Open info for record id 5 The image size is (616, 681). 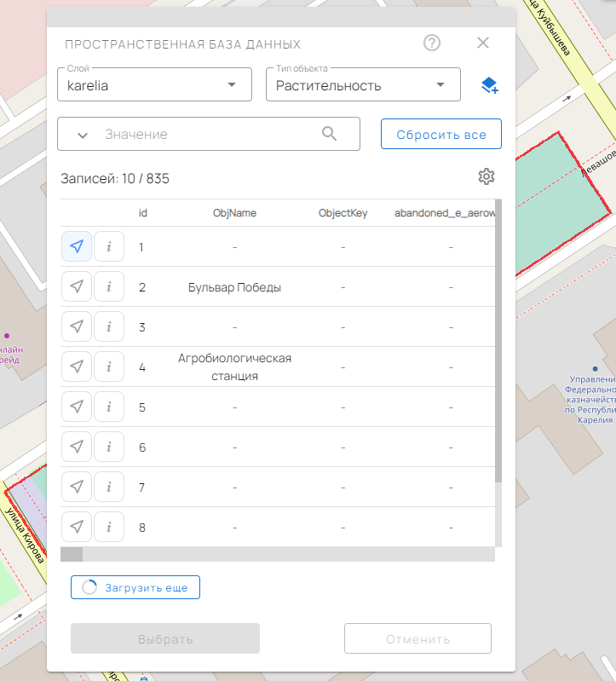(x=109, y=407)
